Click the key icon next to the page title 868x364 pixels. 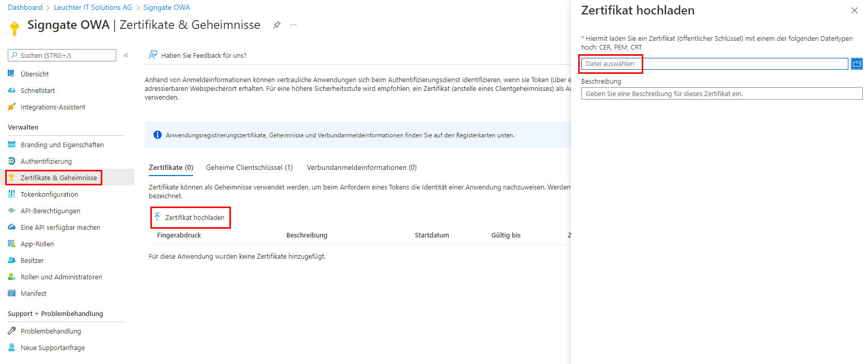coord(14,28)
